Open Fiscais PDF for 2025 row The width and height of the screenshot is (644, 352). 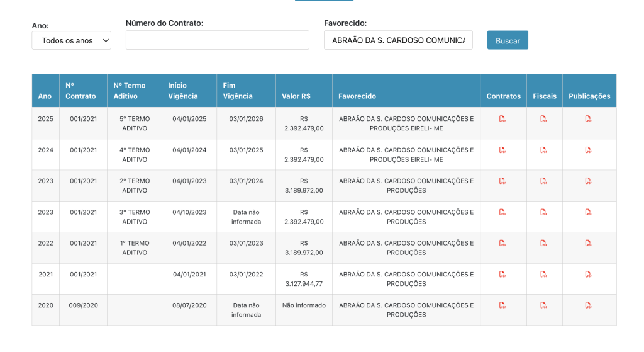click(x=543, y=119)
